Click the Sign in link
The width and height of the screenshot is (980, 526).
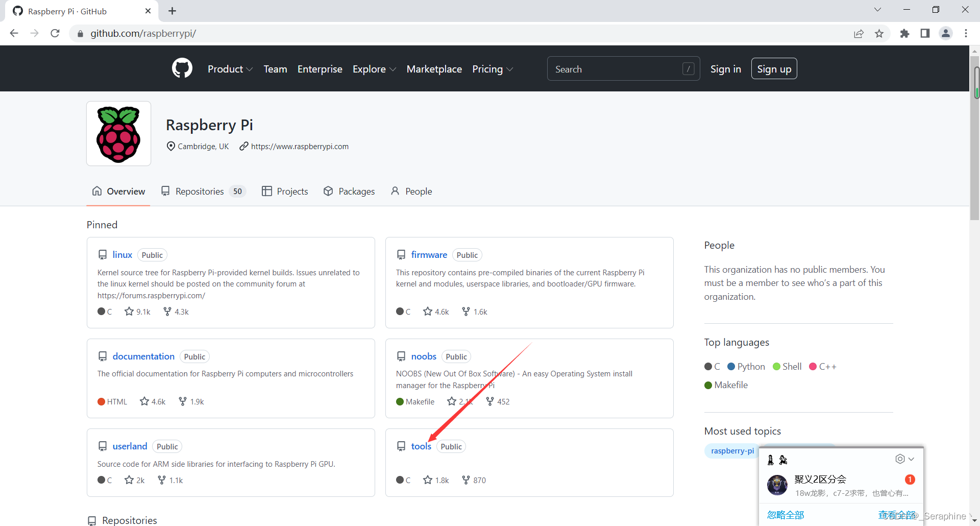pos(725,69)
